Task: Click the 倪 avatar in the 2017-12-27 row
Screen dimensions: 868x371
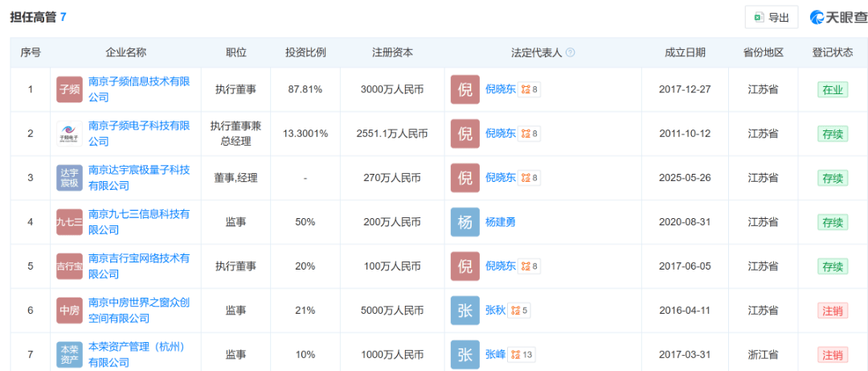Action: 465,89
